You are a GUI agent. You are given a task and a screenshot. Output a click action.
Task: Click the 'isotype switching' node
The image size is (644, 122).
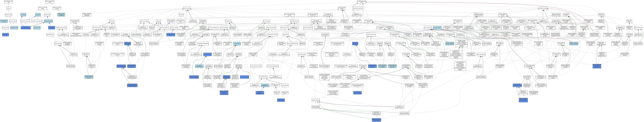click(316, 100)
